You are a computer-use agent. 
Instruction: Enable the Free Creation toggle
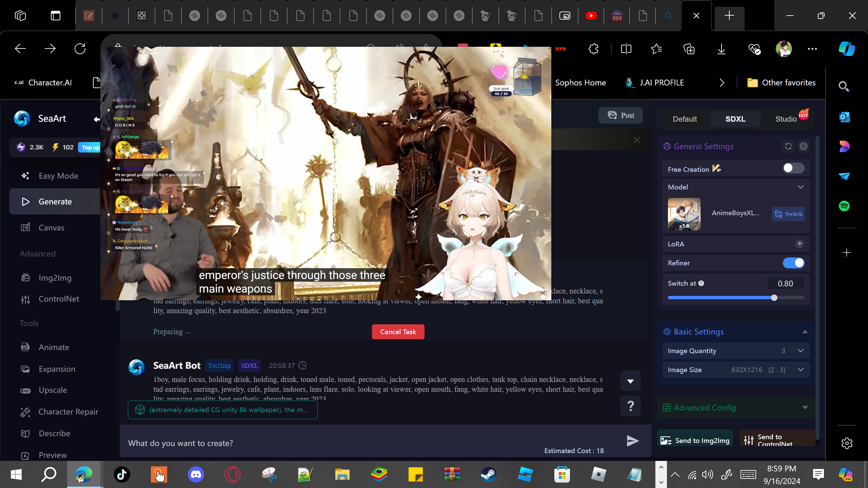[x=793, y=168]
